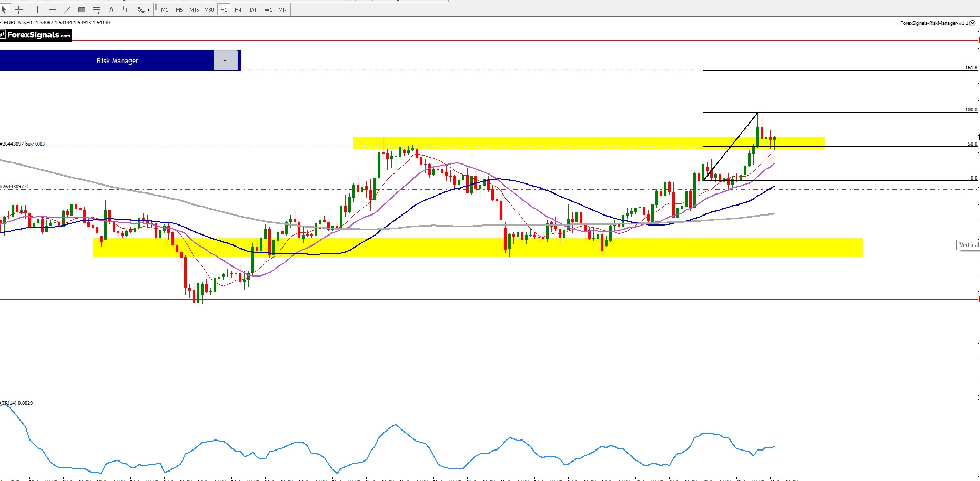980x481 pixels.
Task: Switch chart to M1 timeframe
Action: pos(165,9)
